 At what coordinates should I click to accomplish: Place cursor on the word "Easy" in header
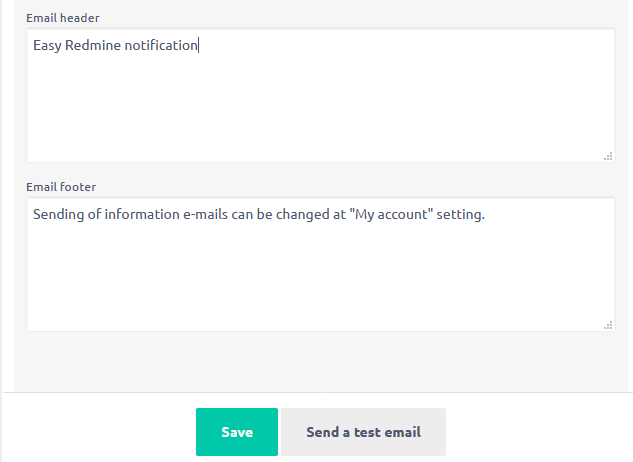[47, 45]
